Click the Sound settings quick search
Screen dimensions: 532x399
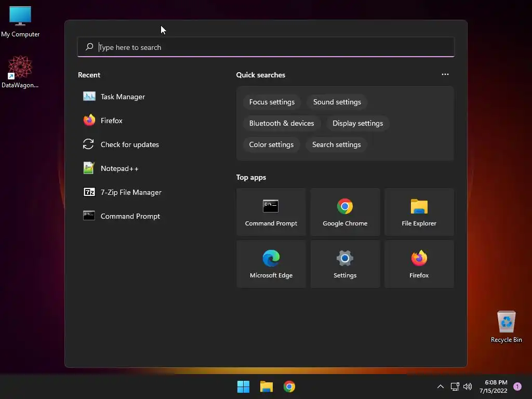(337, 102)
